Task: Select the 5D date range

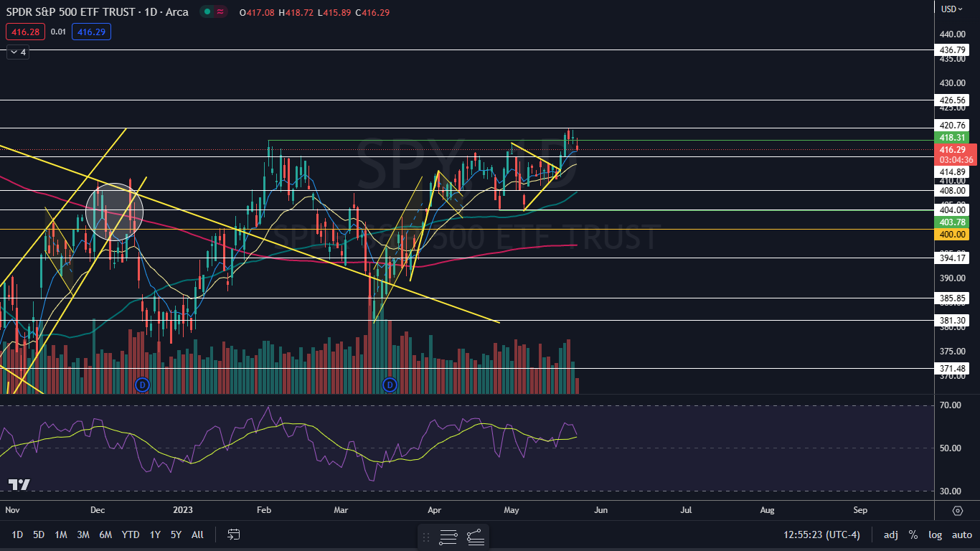Action: coord(39,534)
